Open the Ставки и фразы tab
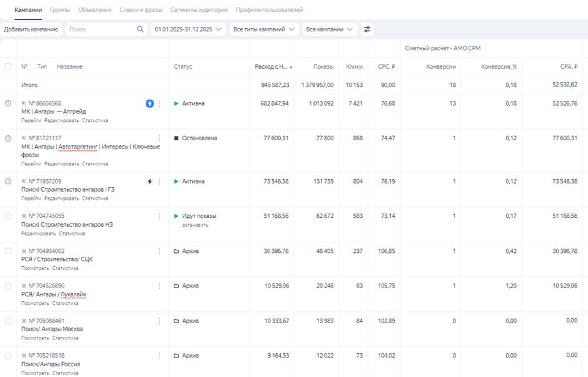Image resolution: width=588 pixels, height=377 pixels. 141,10
